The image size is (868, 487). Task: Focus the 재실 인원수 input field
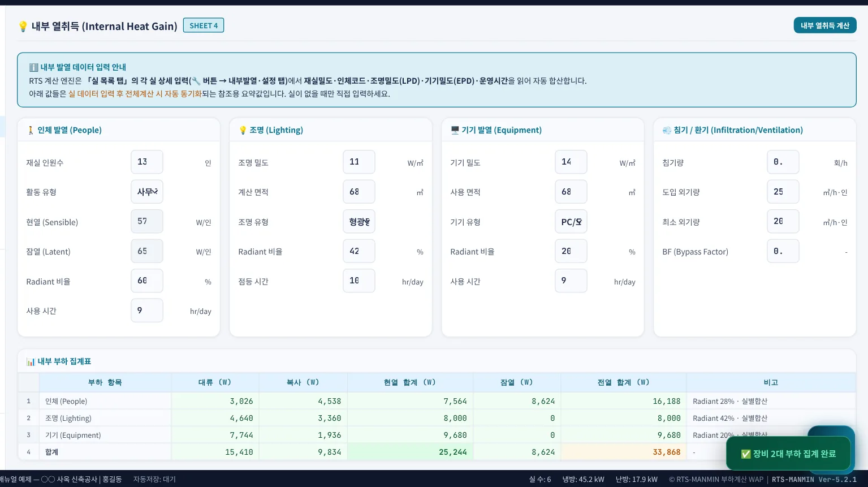[147, 162]
